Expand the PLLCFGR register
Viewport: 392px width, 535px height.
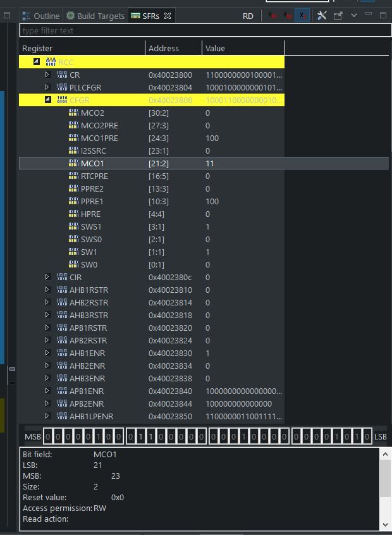(47, 87)
